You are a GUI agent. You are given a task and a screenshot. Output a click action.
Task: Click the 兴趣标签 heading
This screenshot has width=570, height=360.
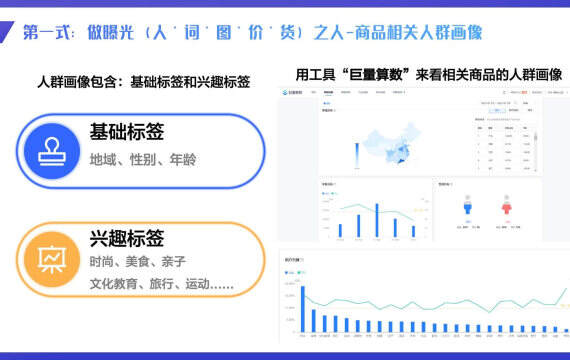tap(127, 238)
